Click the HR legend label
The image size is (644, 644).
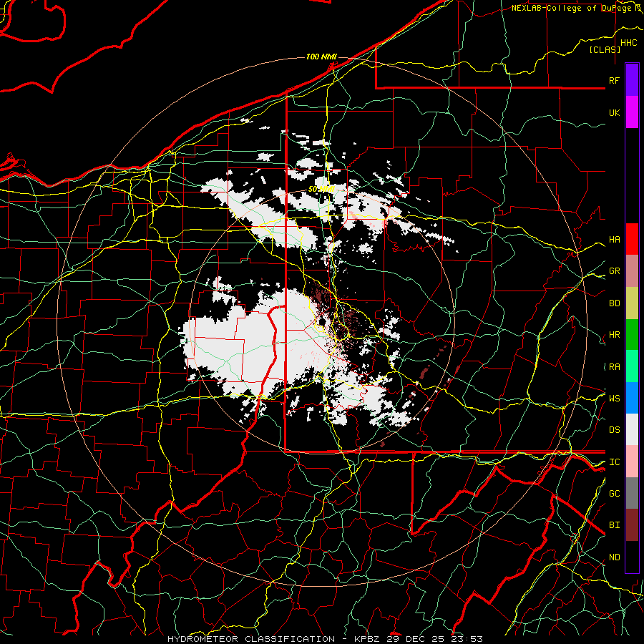[x=614, y=334]
